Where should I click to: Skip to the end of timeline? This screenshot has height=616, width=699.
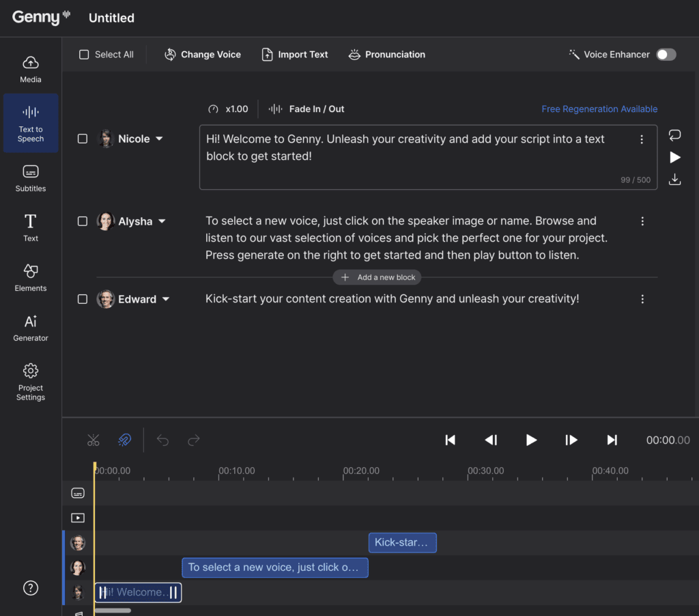[x=612, y=440]
